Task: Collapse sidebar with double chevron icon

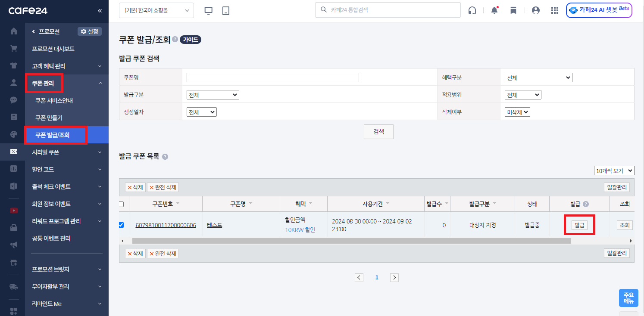Action: [x=100, y=11]
